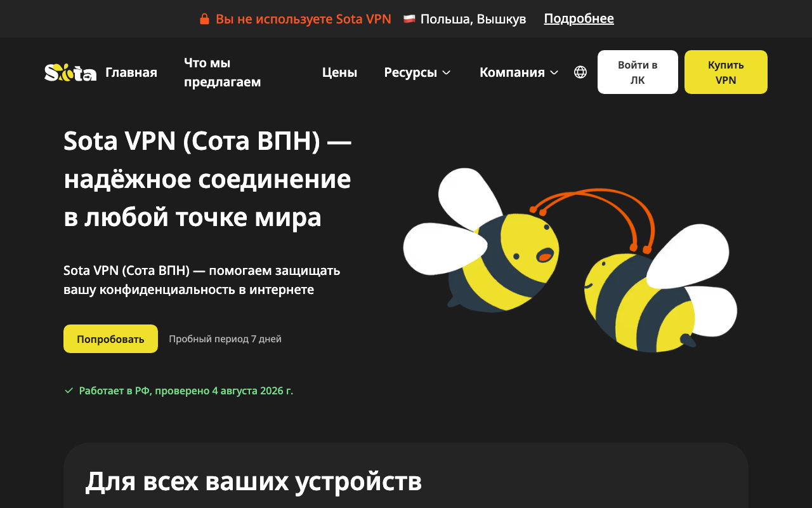Click the Попробовать button
The height and width of the screenshot is (508, 812).
[x=110, y=339]
